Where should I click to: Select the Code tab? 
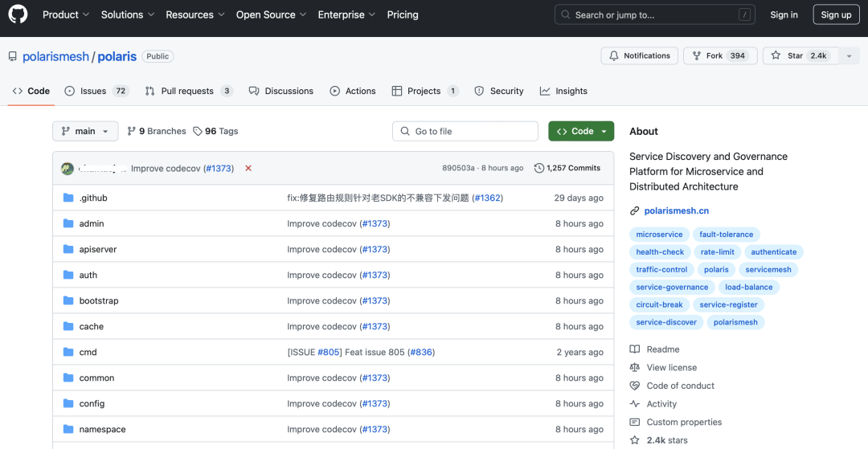point(31,92)
